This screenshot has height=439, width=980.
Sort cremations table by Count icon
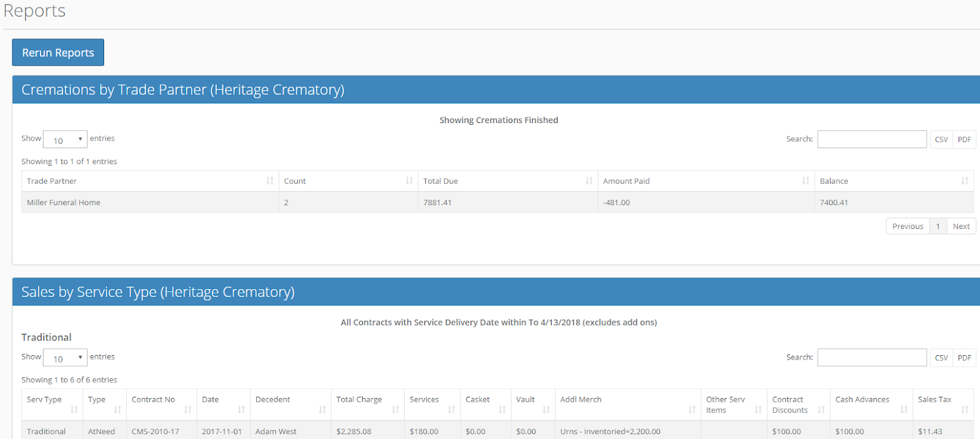pos(409,181)
